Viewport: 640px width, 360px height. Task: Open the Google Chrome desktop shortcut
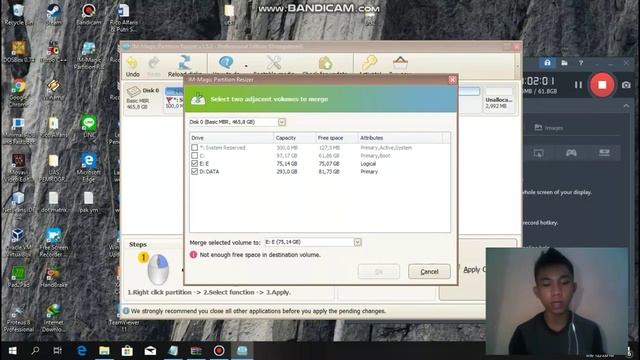point(18,93)
